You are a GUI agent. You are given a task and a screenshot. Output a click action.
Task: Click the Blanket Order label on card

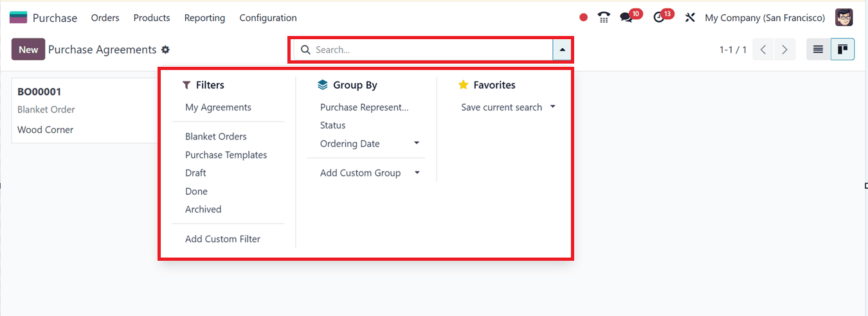pyautogui.click(x=46, y=109)
